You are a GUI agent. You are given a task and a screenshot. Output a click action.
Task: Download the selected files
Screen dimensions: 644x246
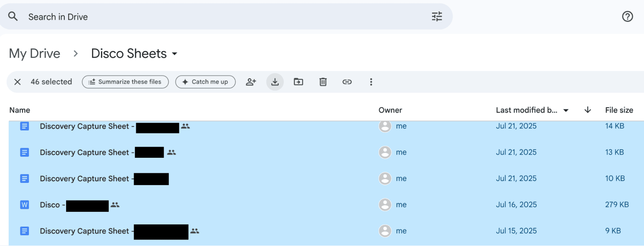click(275, 82)
